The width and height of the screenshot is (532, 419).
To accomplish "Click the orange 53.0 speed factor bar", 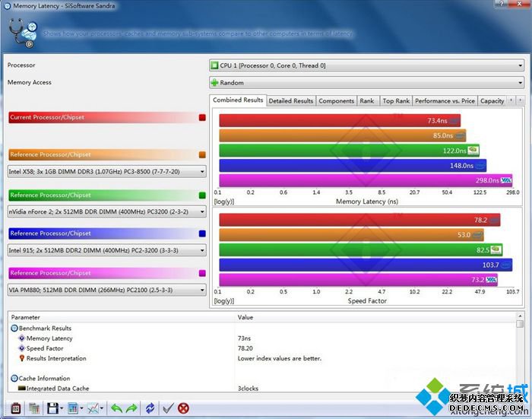I will click(x=351, y=235).
